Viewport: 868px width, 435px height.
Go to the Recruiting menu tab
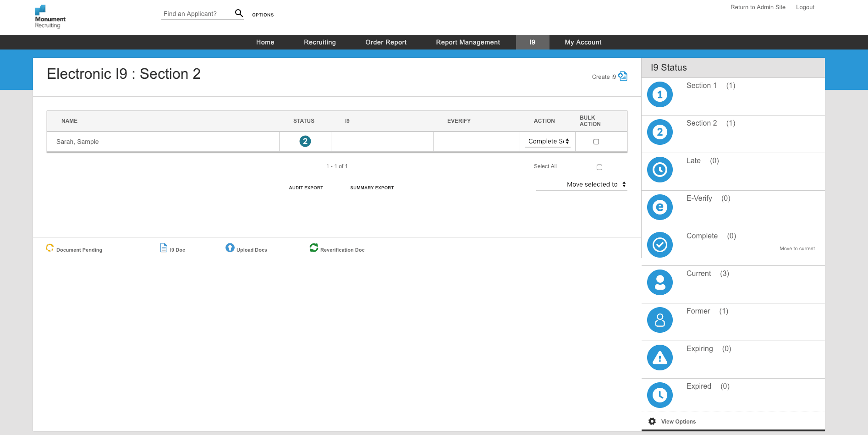point(320,42)
